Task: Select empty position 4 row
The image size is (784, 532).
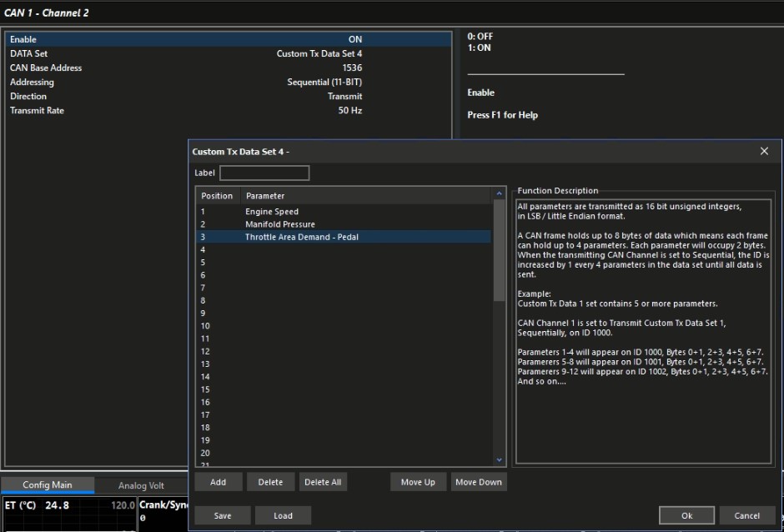Action: point(343,249)
